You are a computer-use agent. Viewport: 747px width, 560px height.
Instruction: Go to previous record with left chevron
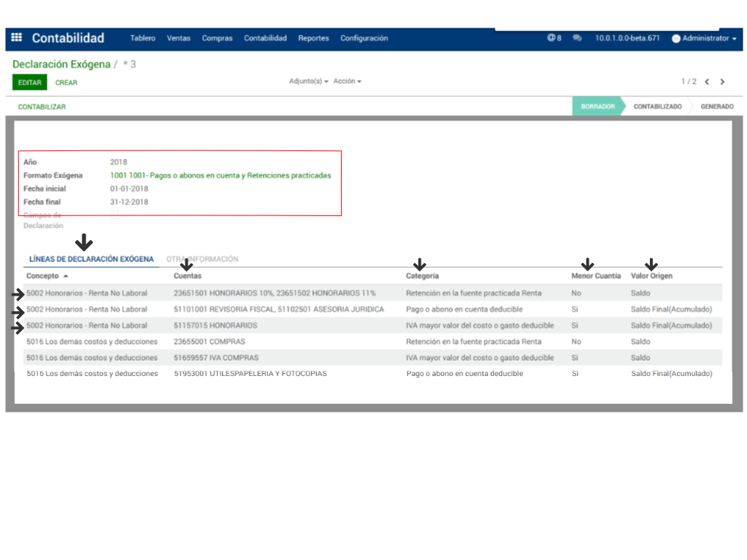tap(707, 82)
